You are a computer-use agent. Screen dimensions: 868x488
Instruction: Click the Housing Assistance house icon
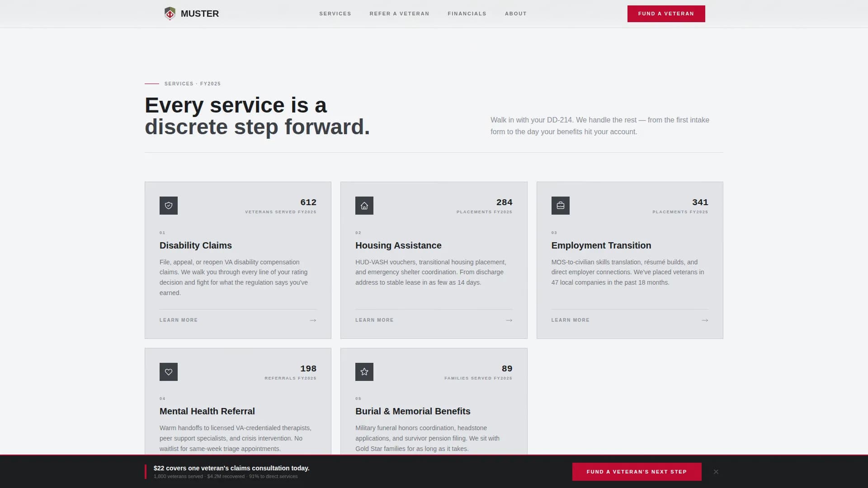364,206
